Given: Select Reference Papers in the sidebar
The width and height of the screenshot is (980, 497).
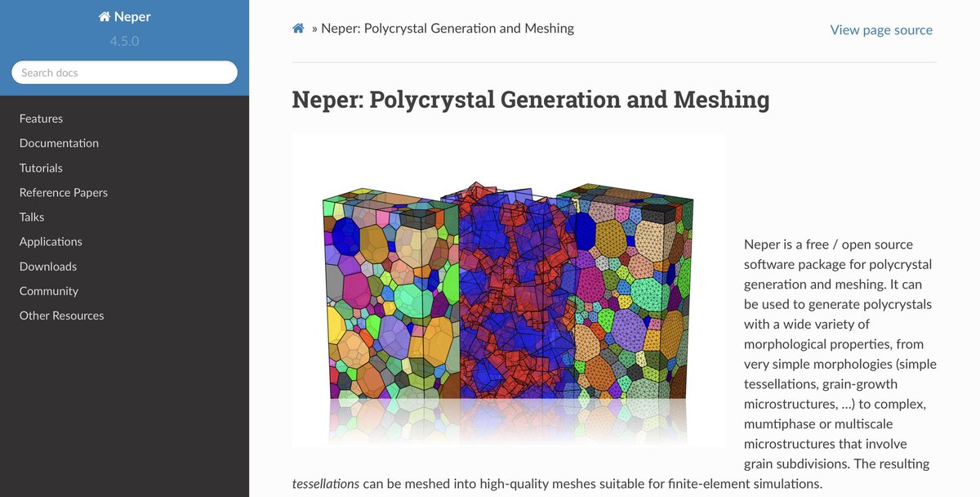Looking at the screenshot, I should pyautogui.click(x=64, y=192).
